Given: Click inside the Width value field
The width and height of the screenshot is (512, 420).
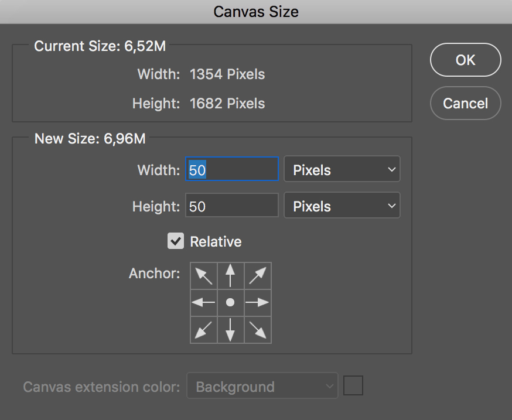Looking at the screenshot, I should click(x=231, y=169).
